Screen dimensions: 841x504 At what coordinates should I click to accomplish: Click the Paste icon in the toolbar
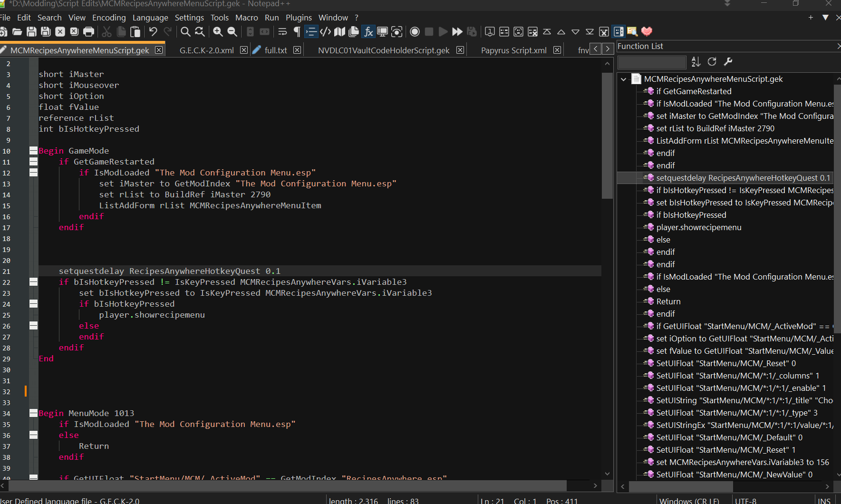pyautogui.click(x=135, y=32)
